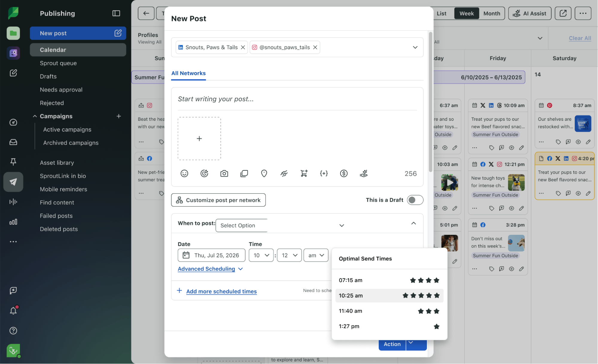This screenshot has height=364, width=598.
Task: Preview the Saturday 4:20 pm post eye icon
Action: [578, 193]
